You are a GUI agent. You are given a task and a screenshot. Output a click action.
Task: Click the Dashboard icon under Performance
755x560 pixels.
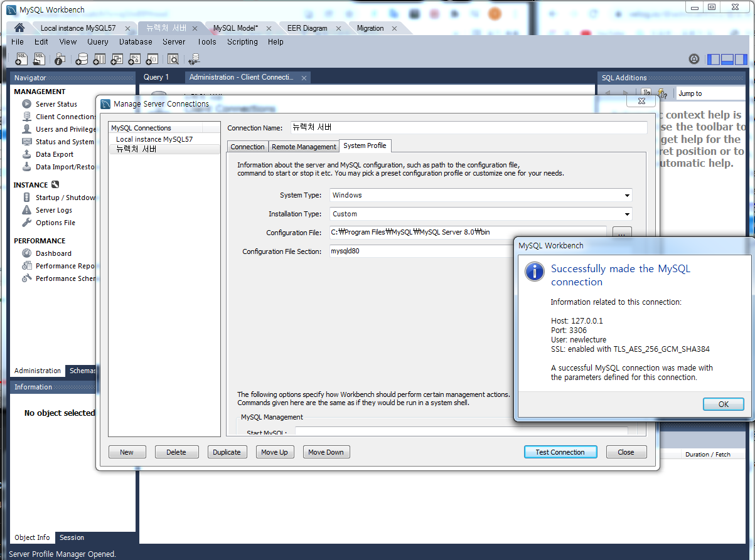tap(26, 253)
